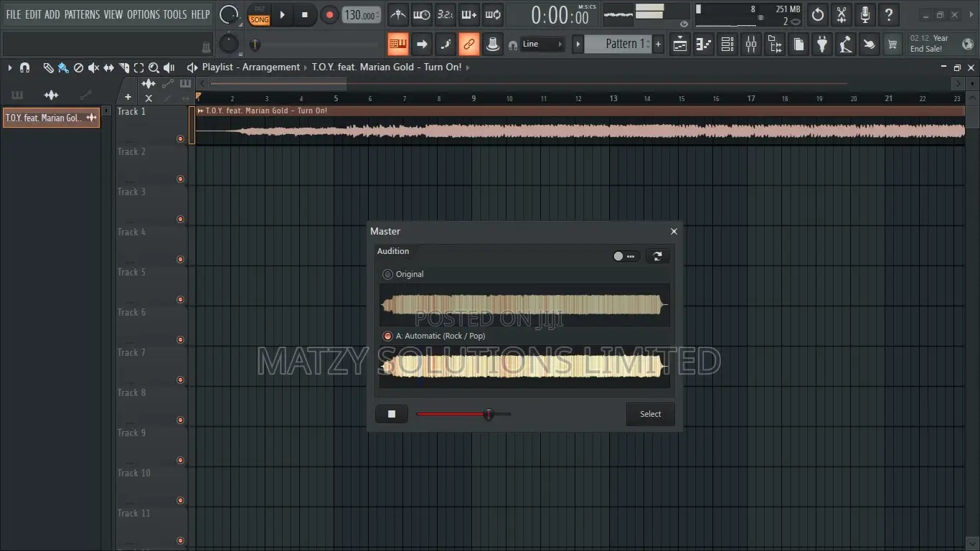Image resolution: width=980 pixels, height=551 pixels.
Task: Stop playback in the main transport
Action: point(305,14)
